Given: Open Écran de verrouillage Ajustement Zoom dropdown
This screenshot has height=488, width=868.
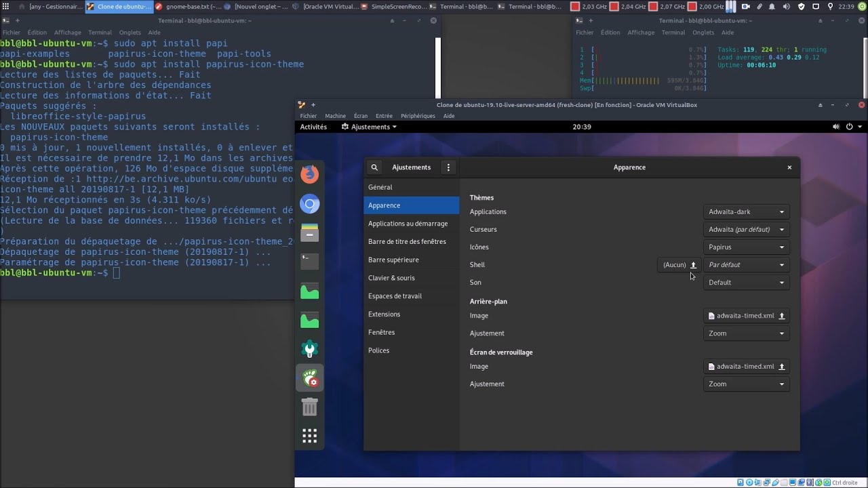Looking at the screenshot, I should [747, 384].
